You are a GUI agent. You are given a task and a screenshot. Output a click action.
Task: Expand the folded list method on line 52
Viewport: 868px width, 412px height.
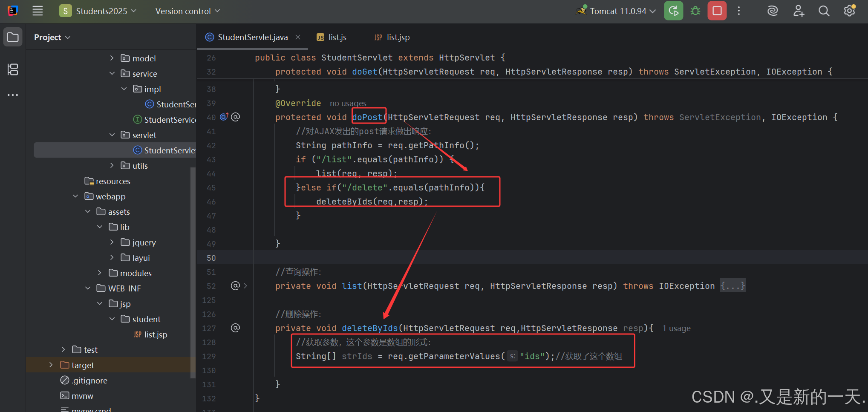coord(245,285)
